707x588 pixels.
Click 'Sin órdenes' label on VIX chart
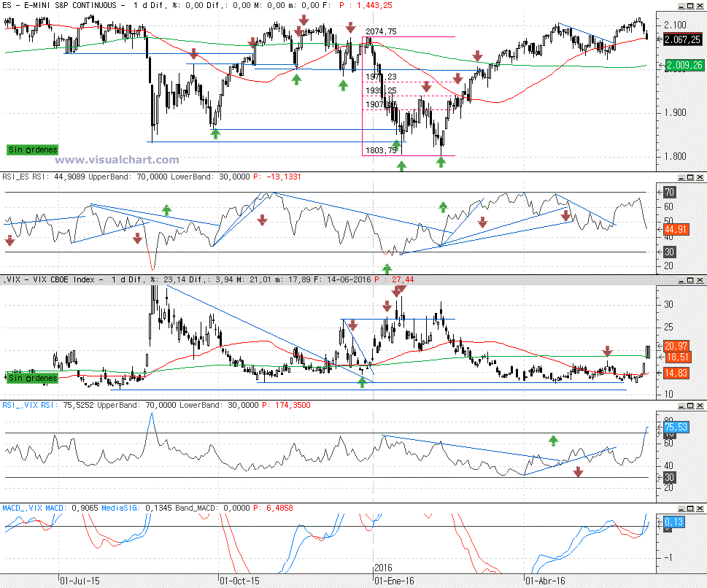pos(32,378)
